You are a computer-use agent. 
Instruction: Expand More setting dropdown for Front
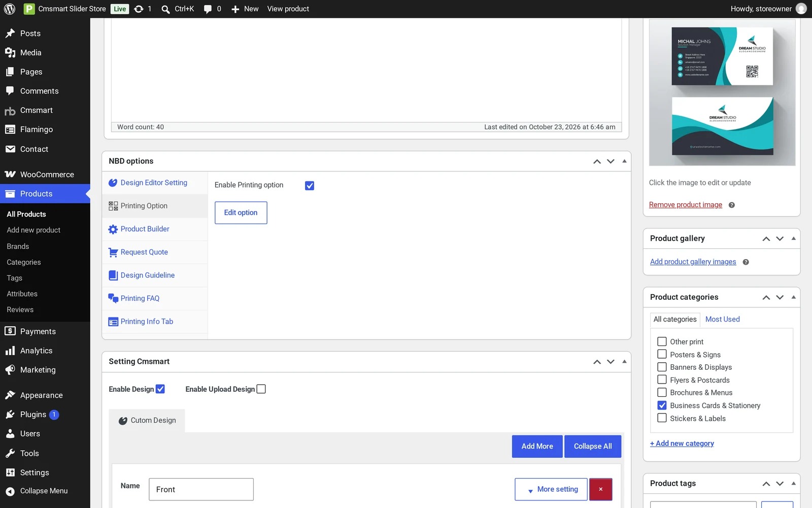[551, 490]
